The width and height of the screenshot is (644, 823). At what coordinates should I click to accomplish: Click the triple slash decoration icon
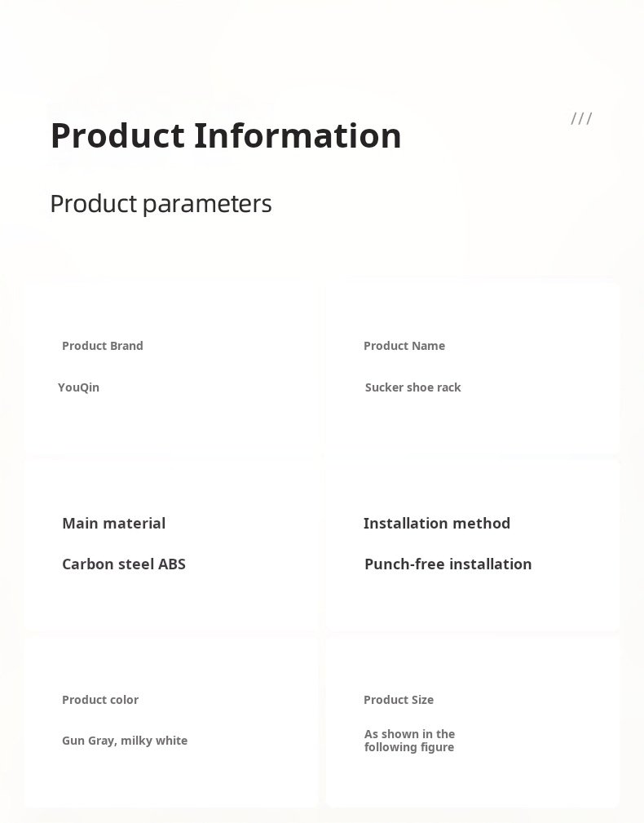pos(581,119)
